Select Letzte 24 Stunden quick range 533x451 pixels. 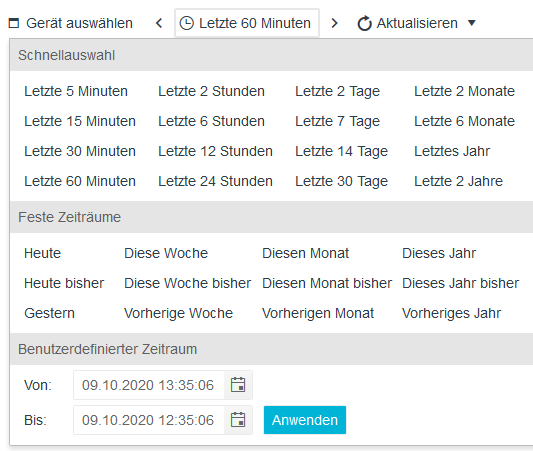coord(216,181)
